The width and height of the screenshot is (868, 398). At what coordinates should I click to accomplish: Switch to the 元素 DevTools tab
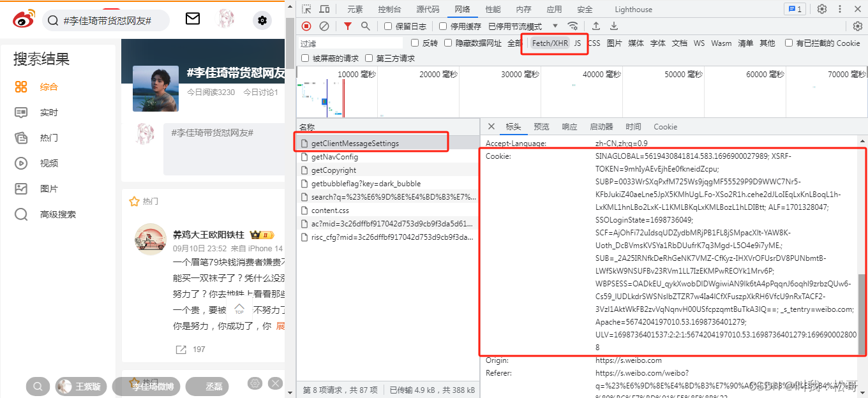click(355, 9)
